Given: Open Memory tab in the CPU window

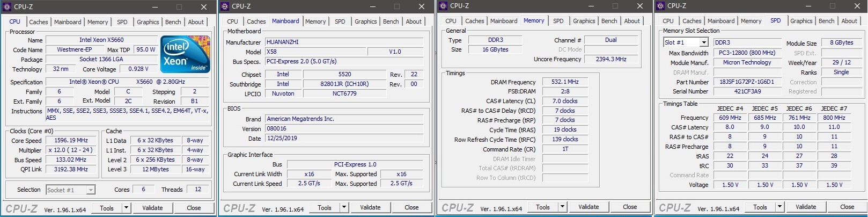Looking at the screenshot, I should point(98,22).
